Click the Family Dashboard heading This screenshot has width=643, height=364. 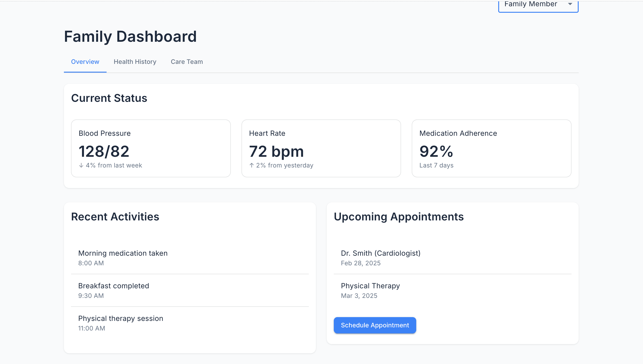pos(130,36)
